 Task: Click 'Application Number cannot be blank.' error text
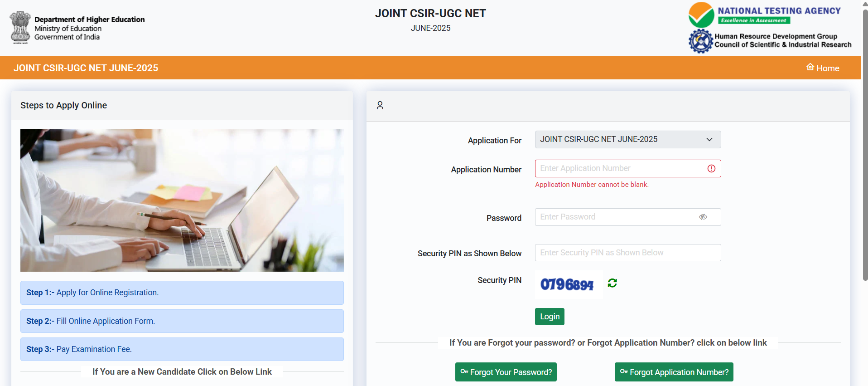click(x=592, y=185)
